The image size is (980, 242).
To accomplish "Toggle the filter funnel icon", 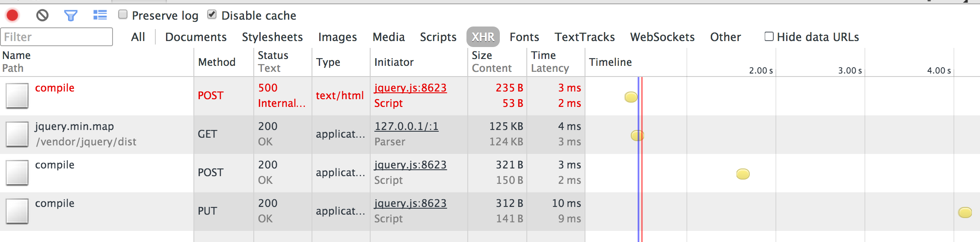I will click(71, 16).
